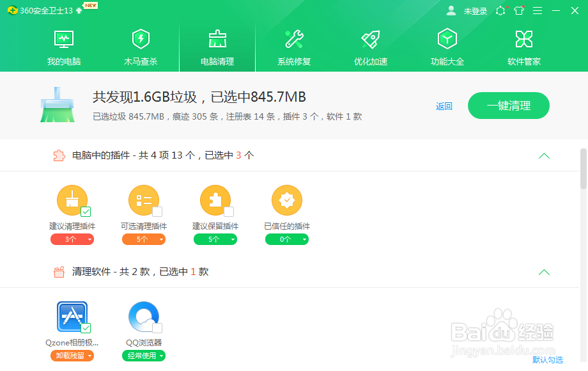588x371 pixels.
Task: Collapse the 电脑中的插件 section
Action: [x=544, y=155]
